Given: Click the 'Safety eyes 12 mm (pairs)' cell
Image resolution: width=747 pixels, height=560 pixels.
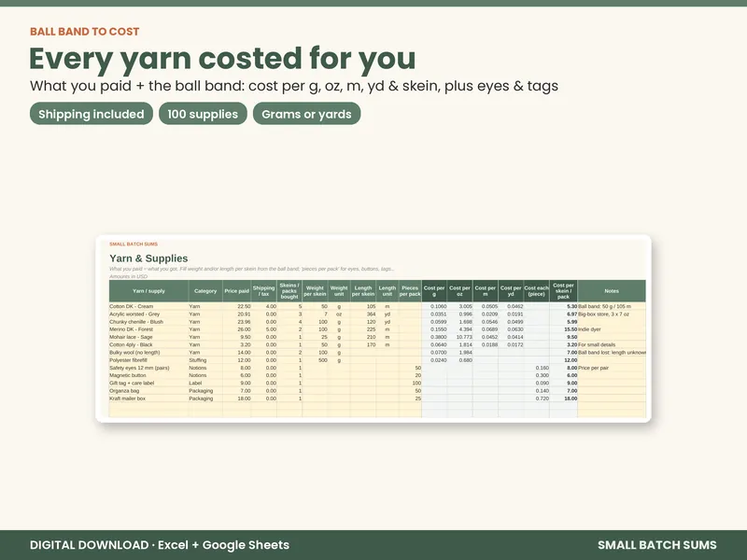Looking at the screenshot, I should click(x=148, y=368).
